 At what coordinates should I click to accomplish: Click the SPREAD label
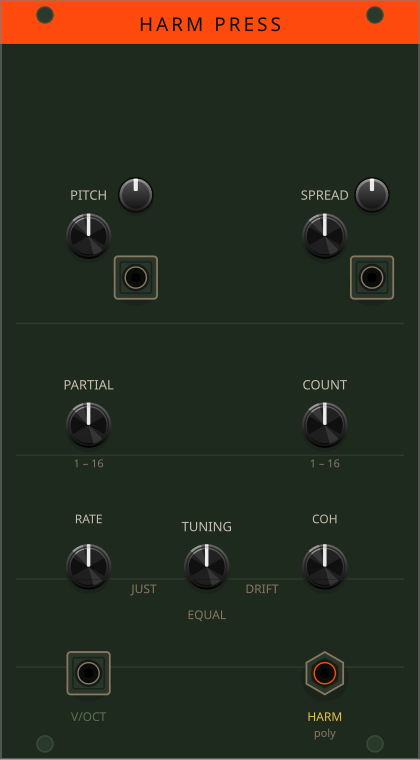[x=325, y=195]
